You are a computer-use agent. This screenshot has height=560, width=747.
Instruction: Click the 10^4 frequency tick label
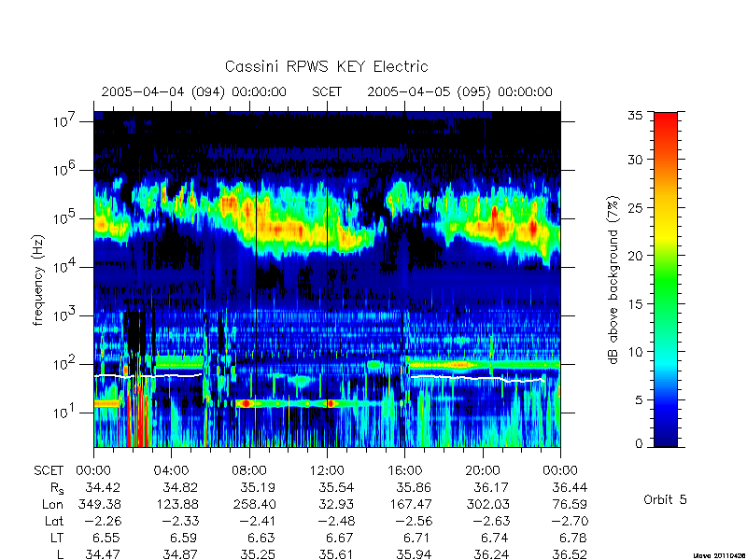coord(65,266)
